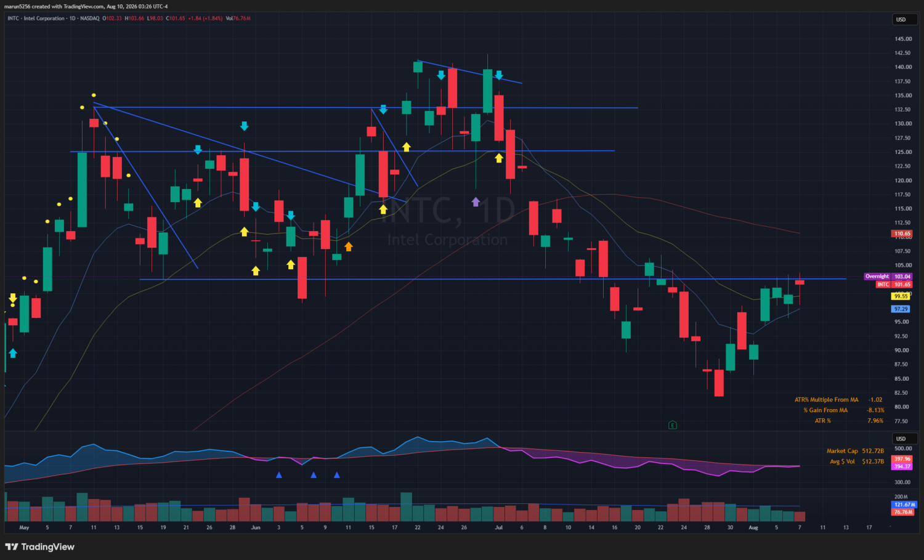Click the blue 121.67M volume average label

[904, 505]
